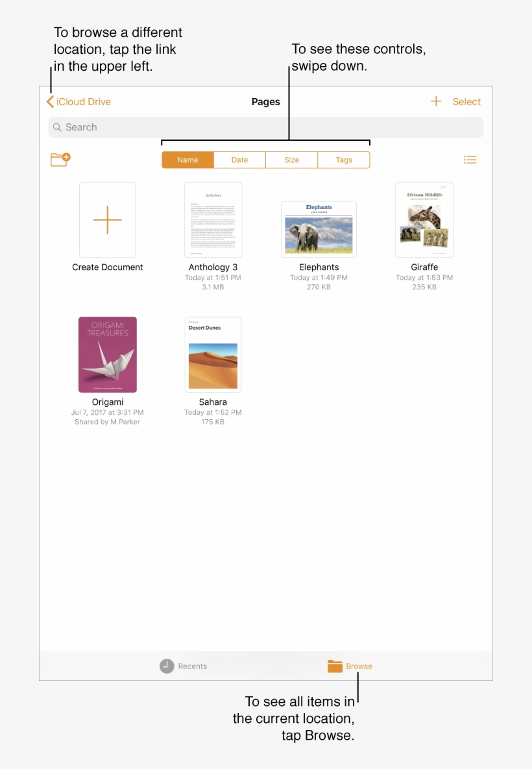Image resolution: width=532 pixels, height=769 pixels.
Task: Open the Browse folder icon
Action: click(x=334, y=666)
